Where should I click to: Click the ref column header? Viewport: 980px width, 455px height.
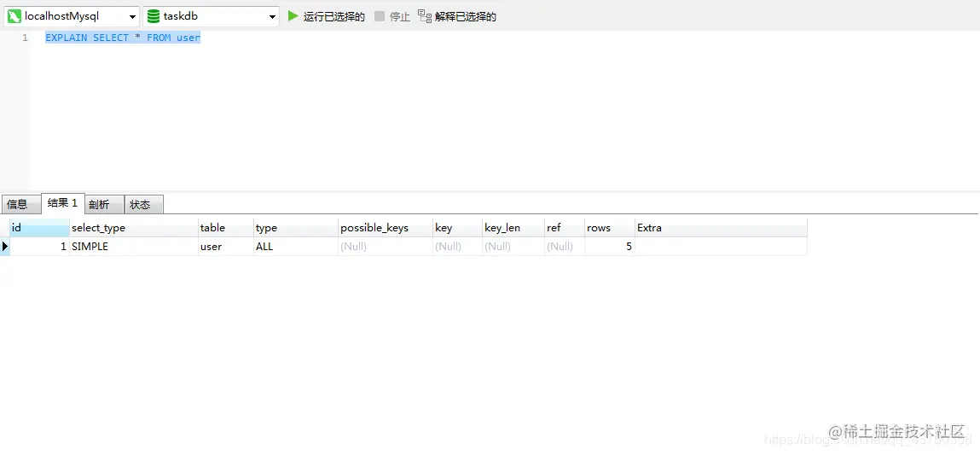point(565,228)
